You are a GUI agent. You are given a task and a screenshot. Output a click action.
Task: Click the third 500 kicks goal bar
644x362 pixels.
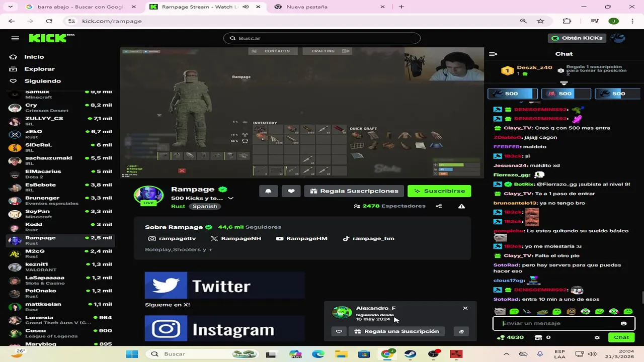point(617,94)
